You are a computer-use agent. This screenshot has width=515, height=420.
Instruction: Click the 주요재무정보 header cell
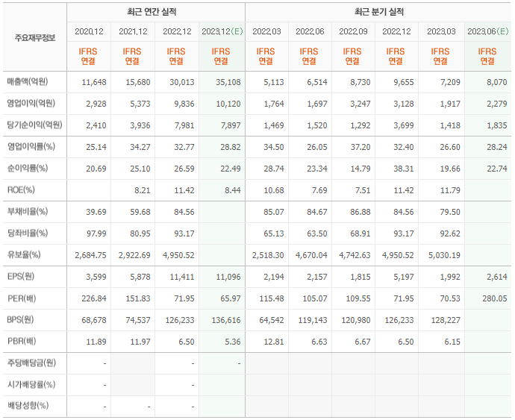point(35,38)
